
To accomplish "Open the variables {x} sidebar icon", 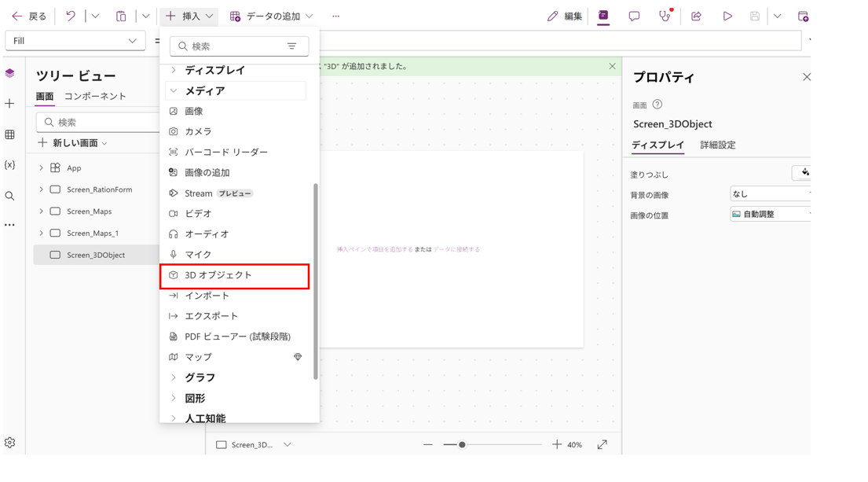I will (x=9, y=165).
